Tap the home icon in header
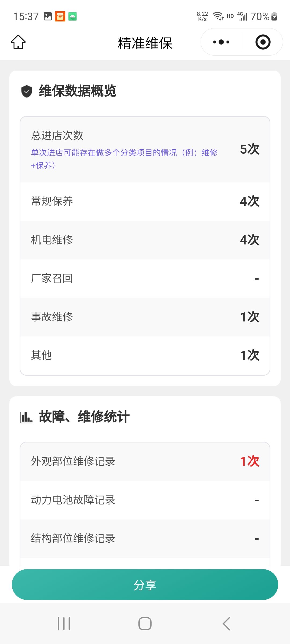Screen dimensions: 290x644 point(18,42)
